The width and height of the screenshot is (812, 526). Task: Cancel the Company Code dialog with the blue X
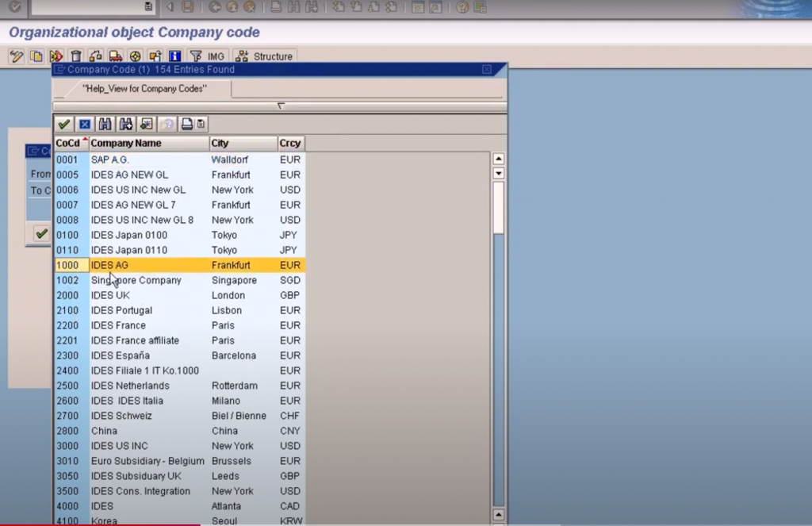click(x=85, y=124)
